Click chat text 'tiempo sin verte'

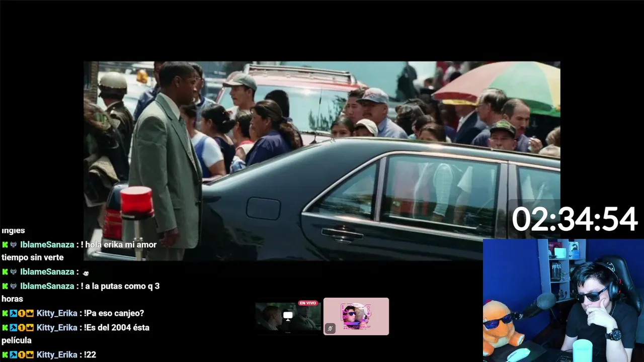(x=33, y=257)
